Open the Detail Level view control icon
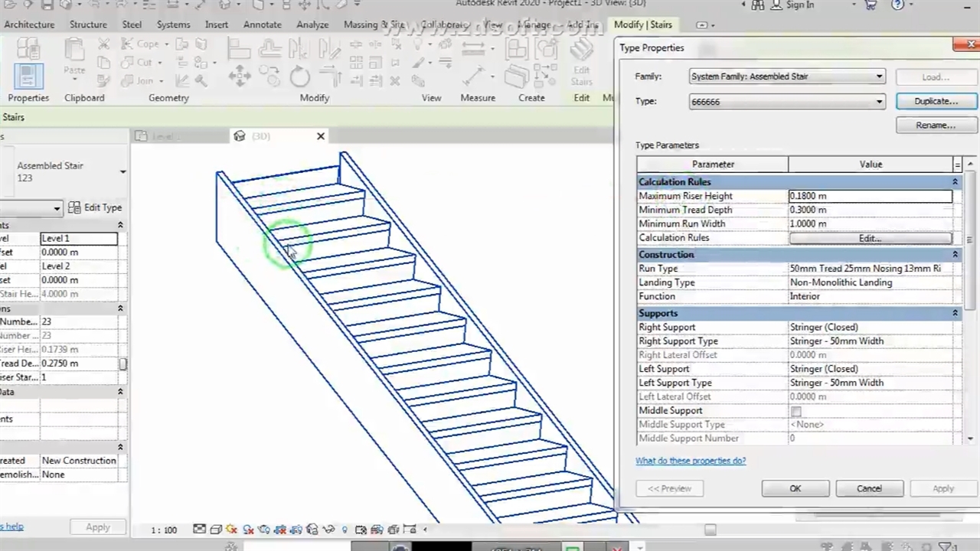 pos(200,529)
